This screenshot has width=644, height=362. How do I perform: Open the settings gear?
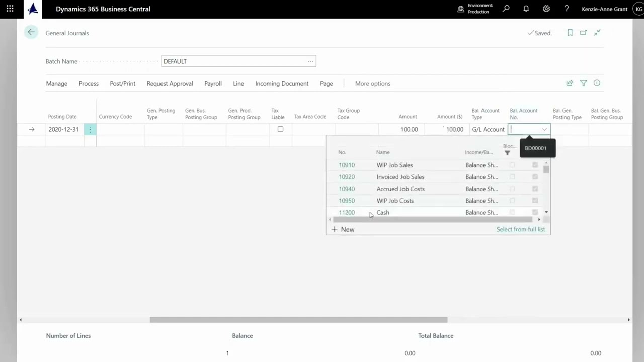click(x=546, y=9)
